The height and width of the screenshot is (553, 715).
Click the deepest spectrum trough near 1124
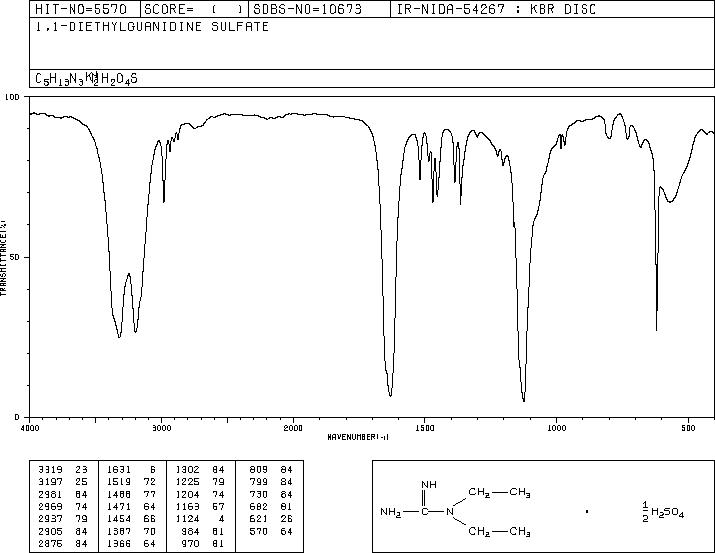point(524,400)
